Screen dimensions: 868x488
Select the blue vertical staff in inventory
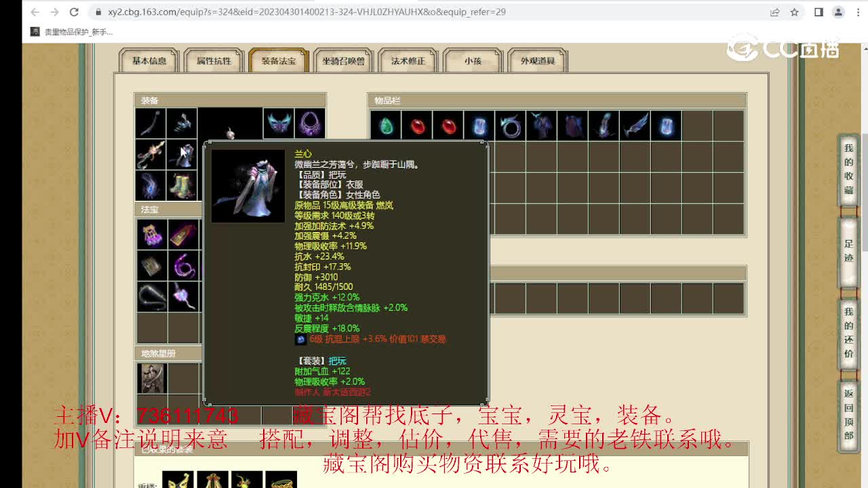coord(604,125)
